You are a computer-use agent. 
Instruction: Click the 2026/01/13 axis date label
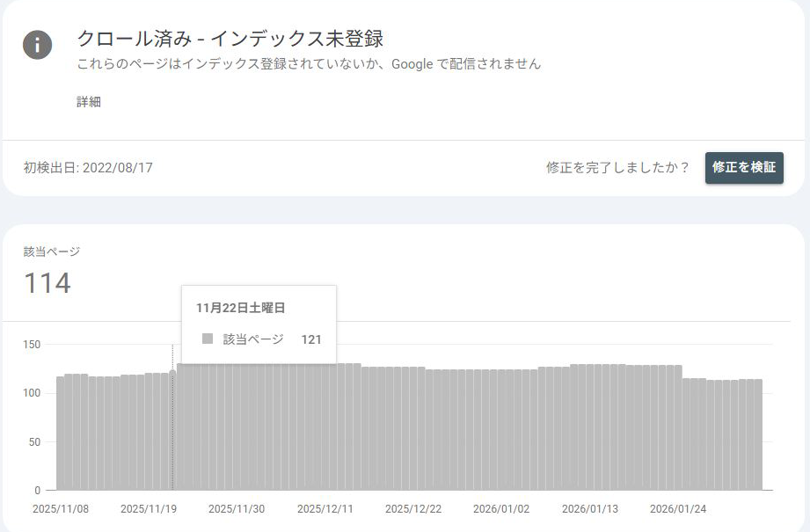click(588, 509)
